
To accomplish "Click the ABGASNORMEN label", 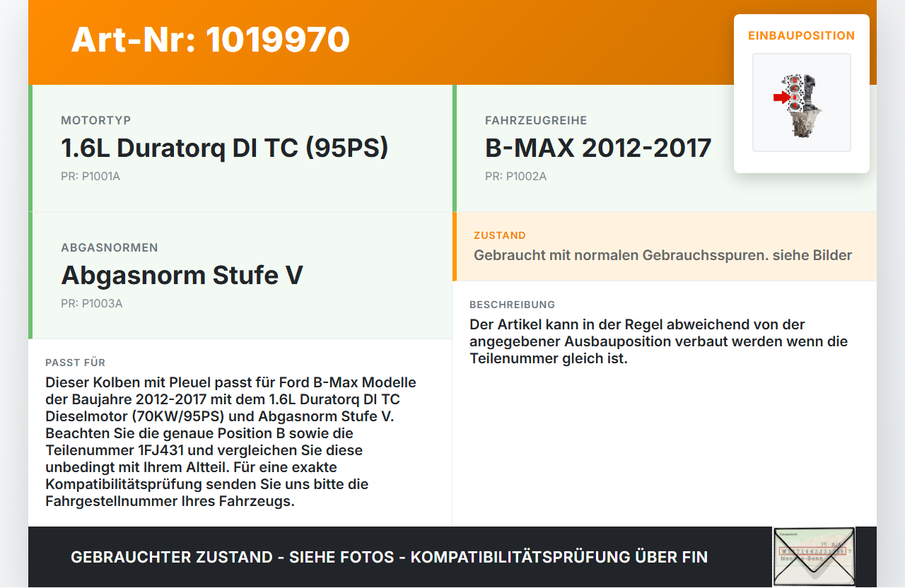I will coord(110,248).
